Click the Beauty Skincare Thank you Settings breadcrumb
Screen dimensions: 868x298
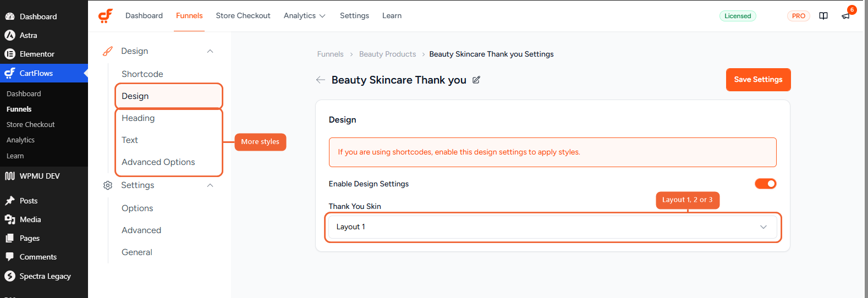tap(491, 54)
